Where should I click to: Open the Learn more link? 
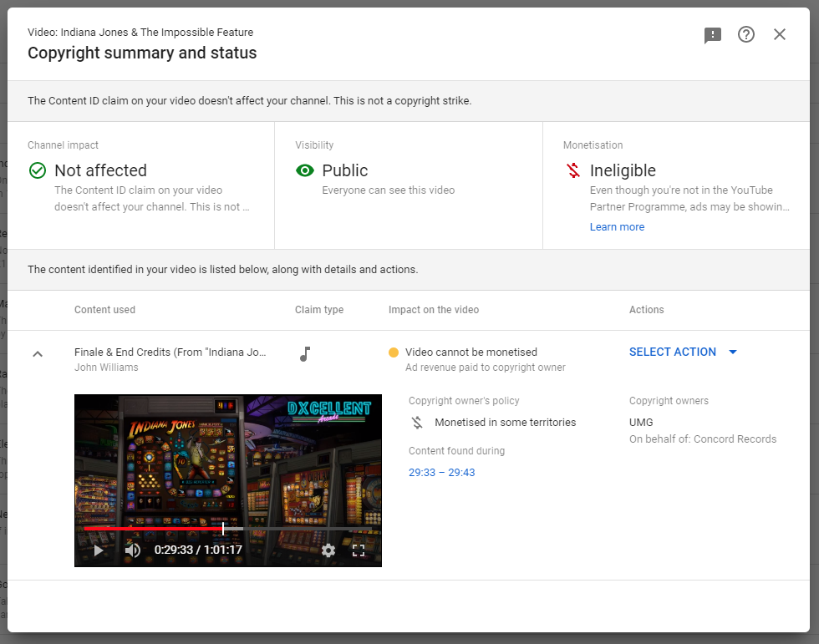617,227
